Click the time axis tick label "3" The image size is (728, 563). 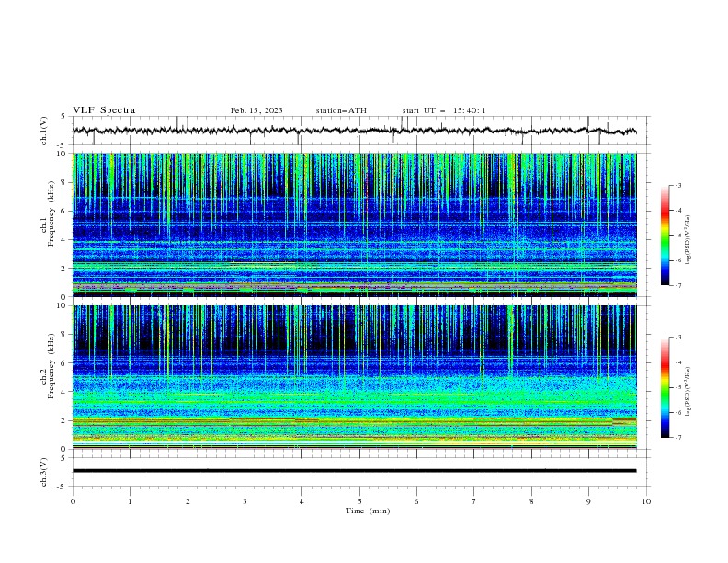coord(245,501)
